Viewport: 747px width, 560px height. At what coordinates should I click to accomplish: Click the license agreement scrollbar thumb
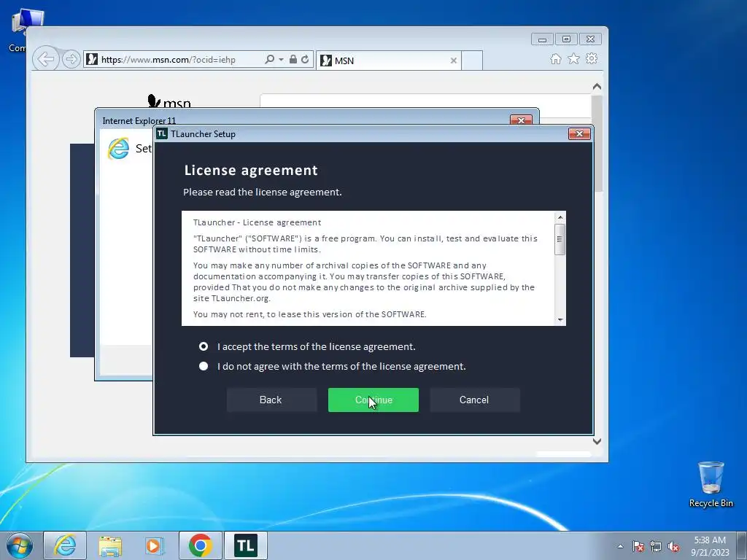coord(560,239)
